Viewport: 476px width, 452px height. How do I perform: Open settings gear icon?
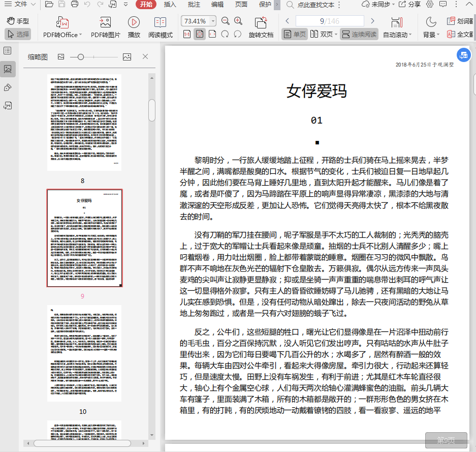[430, 4]
